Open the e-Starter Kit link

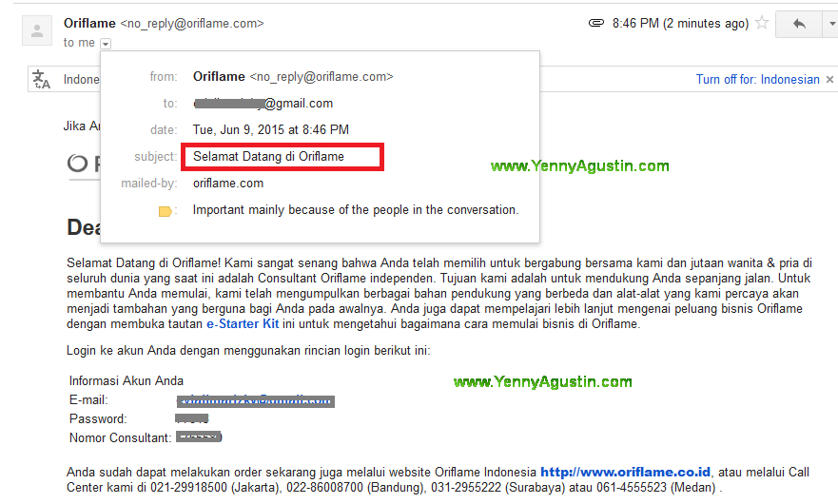pyautogui.click(x=243, y=324)
